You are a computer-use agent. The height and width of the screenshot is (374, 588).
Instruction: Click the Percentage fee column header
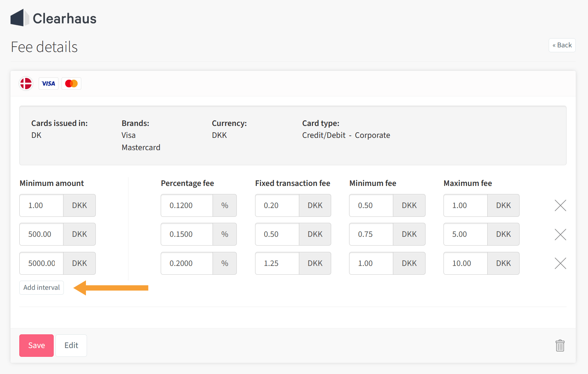pos(187,183)
